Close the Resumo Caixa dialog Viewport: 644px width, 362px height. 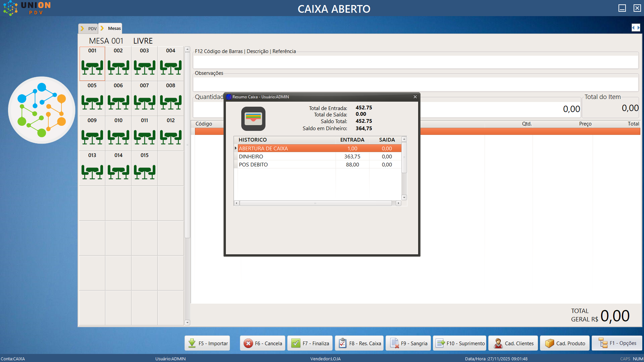tap(415, 97)
